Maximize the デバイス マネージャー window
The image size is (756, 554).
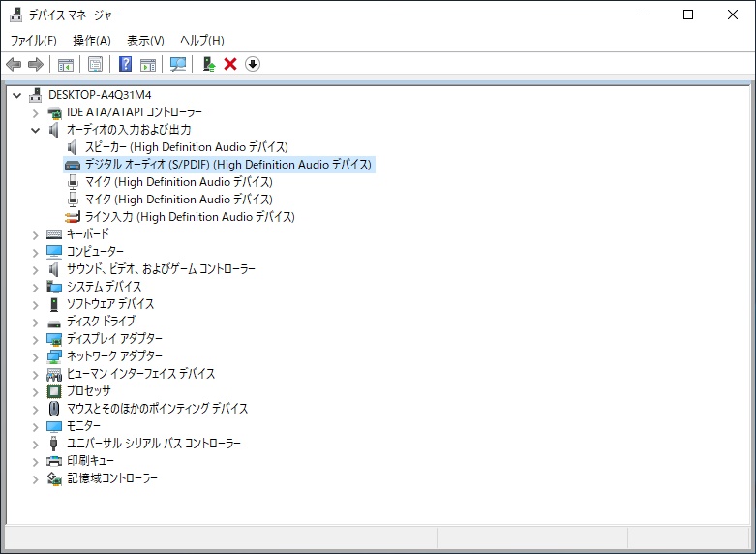click(x=688, y=15)
